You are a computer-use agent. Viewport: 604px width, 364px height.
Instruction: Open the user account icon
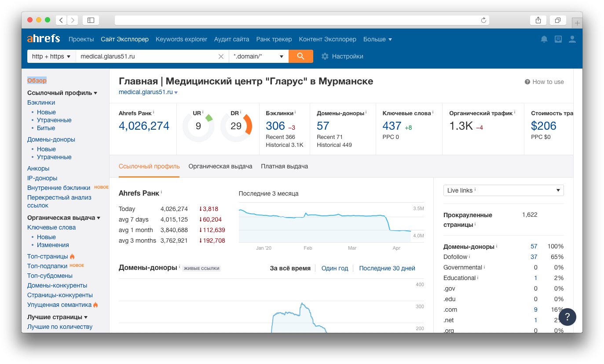pyautogui.click(x=572, y=39)
